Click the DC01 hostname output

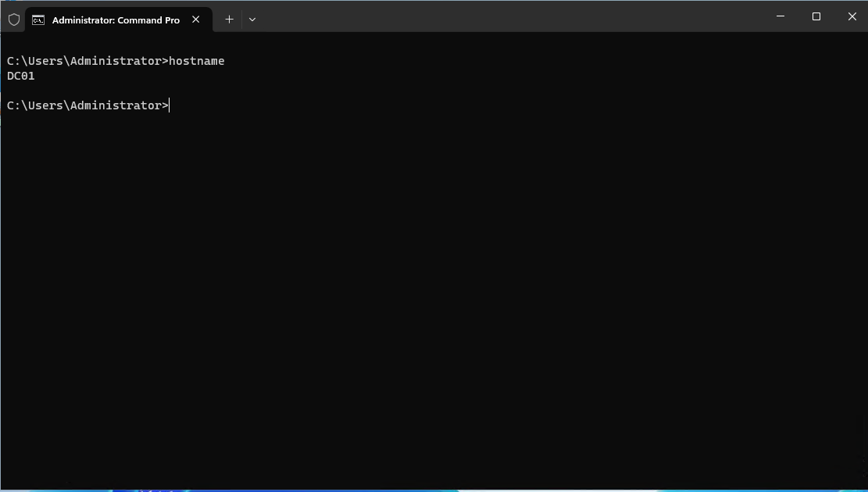point(21,76)
